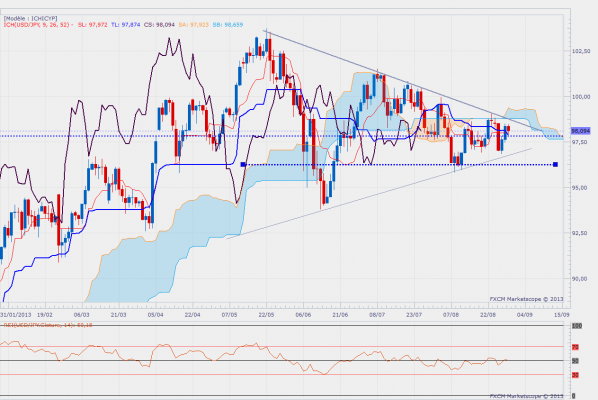The width and height of the screenshot is (598, 400).
Task: Click the FXCM Marketscope © 2013 watermark in main chart
Action: coord(526,299)
